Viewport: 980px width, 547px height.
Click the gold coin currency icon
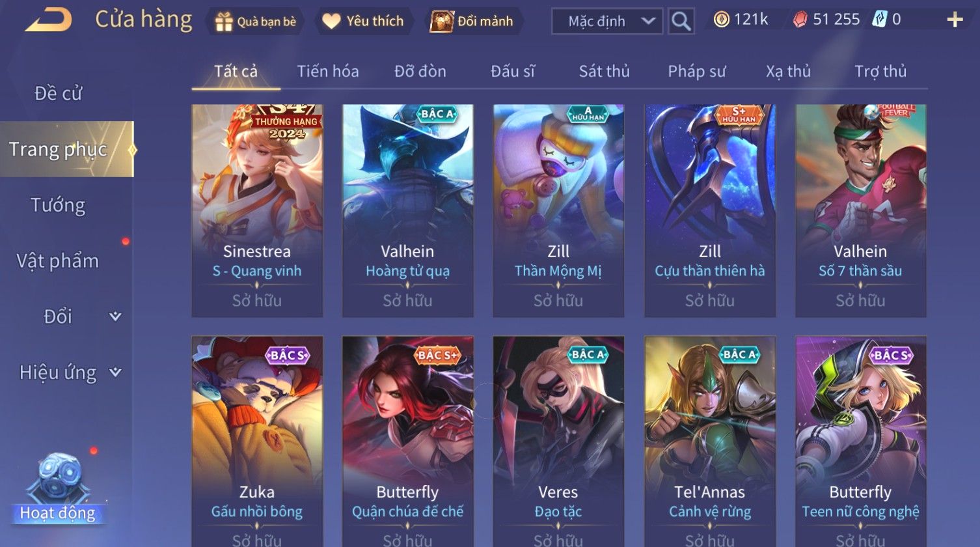click(721, 20)
